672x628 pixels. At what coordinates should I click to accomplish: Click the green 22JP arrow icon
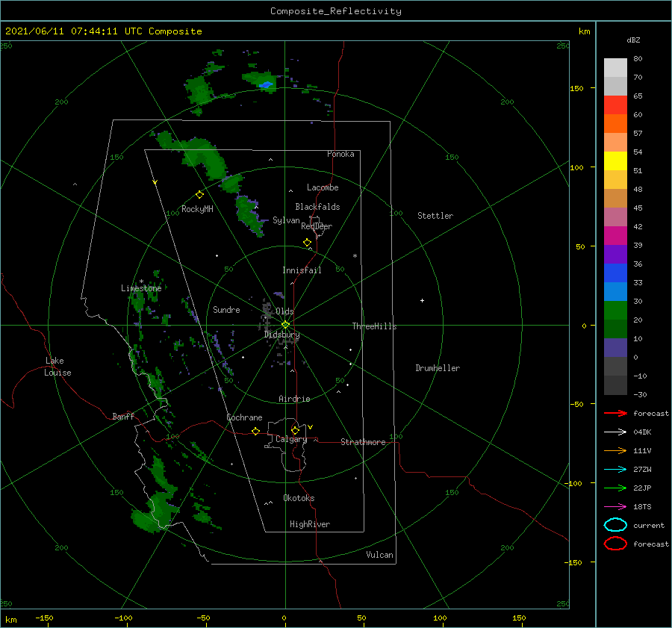[615, 488]
